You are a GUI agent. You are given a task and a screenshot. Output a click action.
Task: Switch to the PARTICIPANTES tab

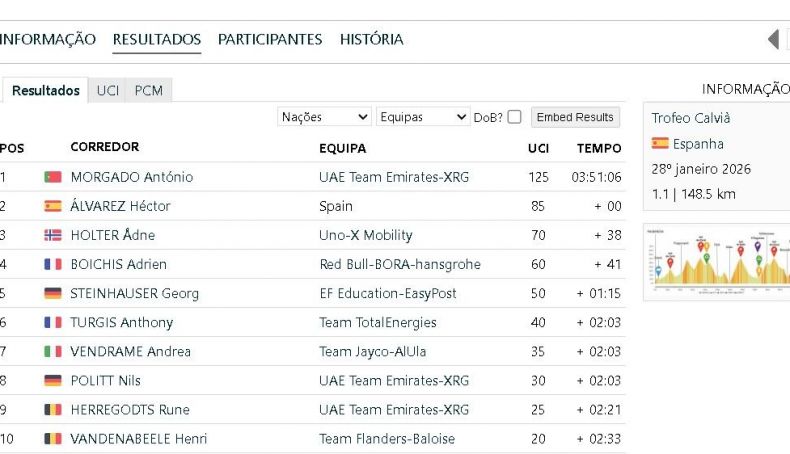point(270,40)
